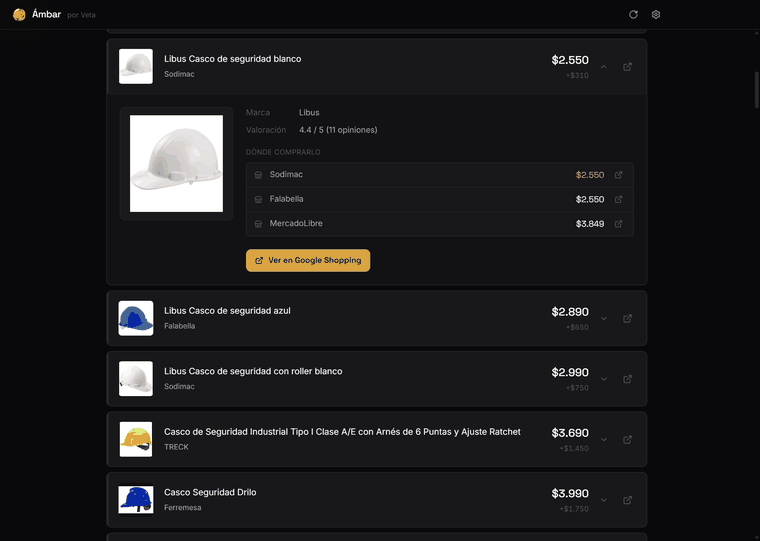
Task: Open Sodimac store offer external link
Action: 618,175
